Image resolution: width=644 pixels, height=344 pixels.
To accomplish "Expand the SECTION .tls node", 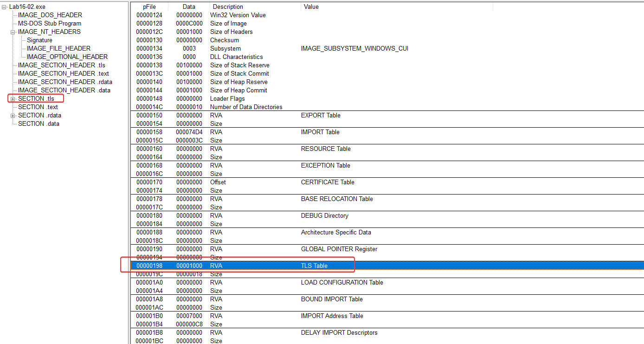I will 13,99.
